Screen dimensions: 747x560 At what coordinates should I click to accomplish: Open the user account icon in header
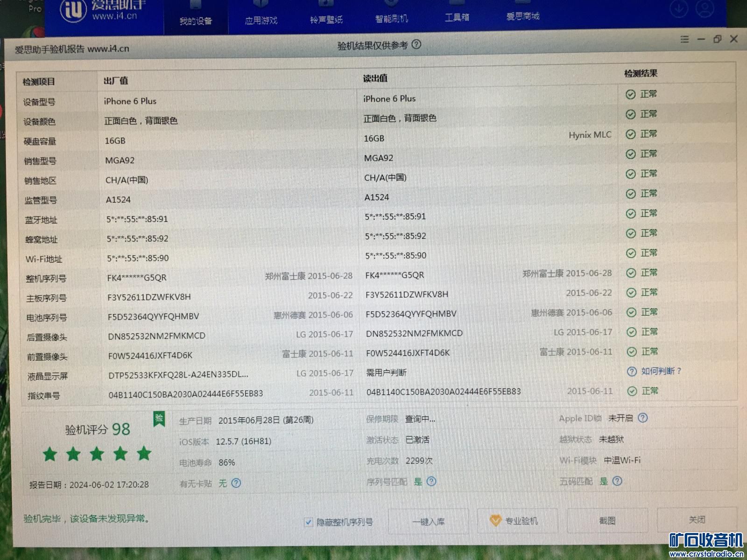(x=705, y=7)
